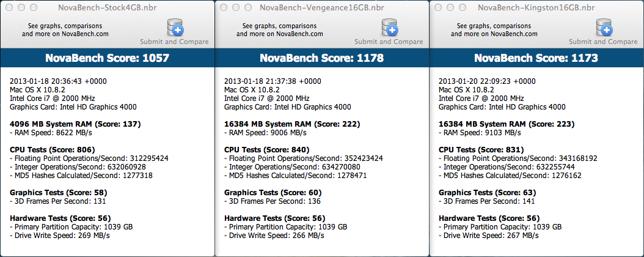Click MD5 Hashes value 1276162
The image size is (644, 257).
(x=566, y=176)
